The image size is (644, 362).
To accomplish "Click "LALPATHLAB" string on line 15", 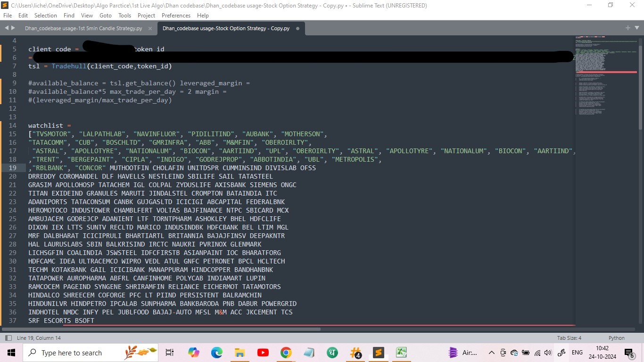I will click(102, 134).
